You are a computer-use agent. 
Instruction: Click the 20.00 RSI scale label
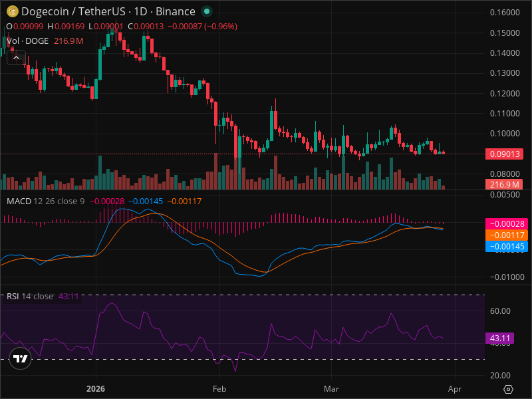[x=500, y=376]
